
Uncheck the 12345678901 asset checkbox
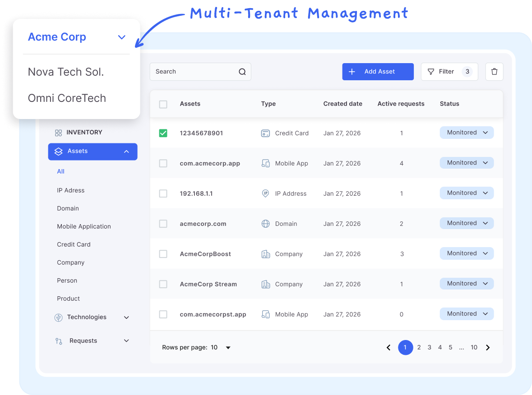pyautogui.click(x=163, y=133)
